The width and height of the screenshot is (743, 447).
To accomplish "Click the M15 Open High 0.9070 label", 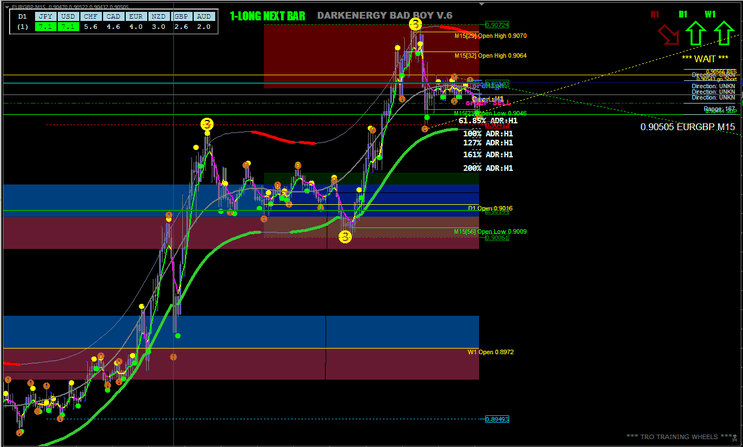I will tap(490, 35).
